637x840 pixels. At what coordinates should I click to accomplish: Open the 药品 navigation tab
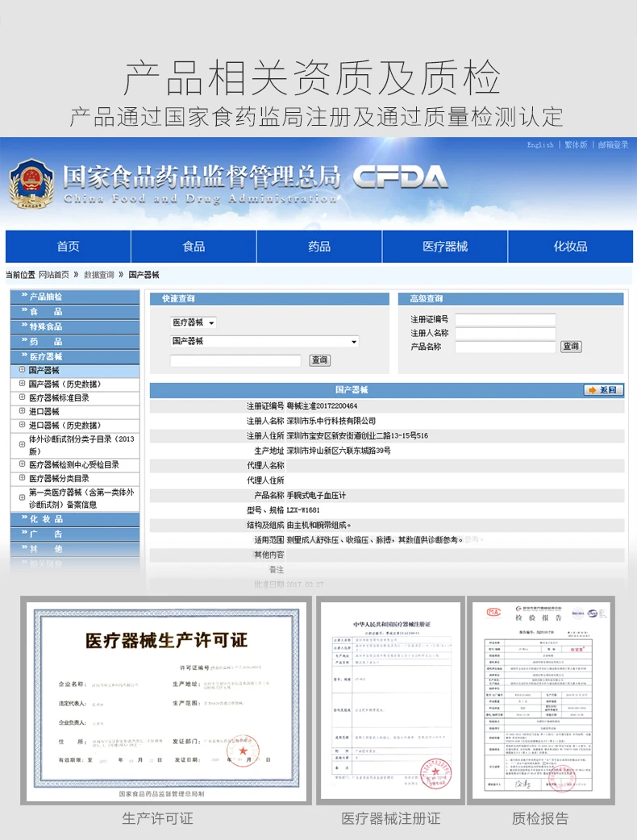click(319, 247)
